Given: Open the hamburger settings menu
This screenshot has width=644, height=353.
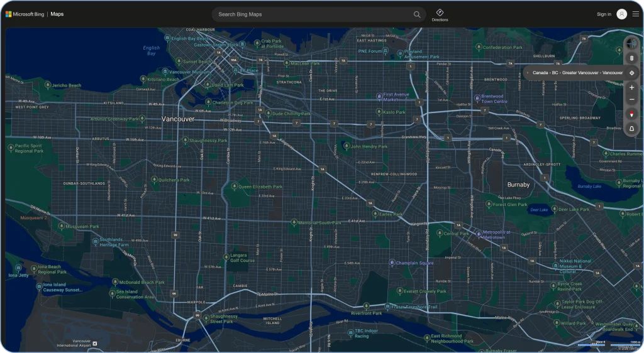Looking at the screenshot, I should click(x=635, y=14).
